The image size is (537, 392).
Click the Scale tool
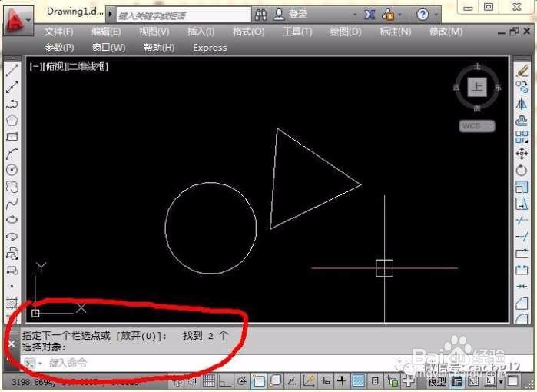[x=522, y=187]
